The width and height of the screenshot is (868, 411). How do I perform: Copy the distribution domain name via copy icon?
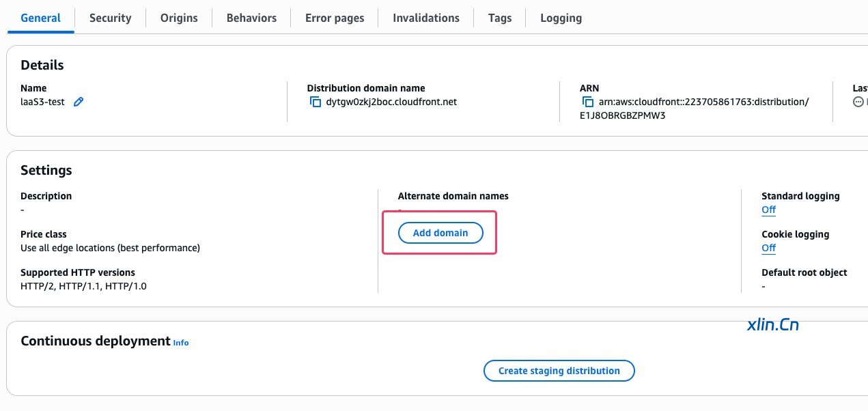(315, 102)
